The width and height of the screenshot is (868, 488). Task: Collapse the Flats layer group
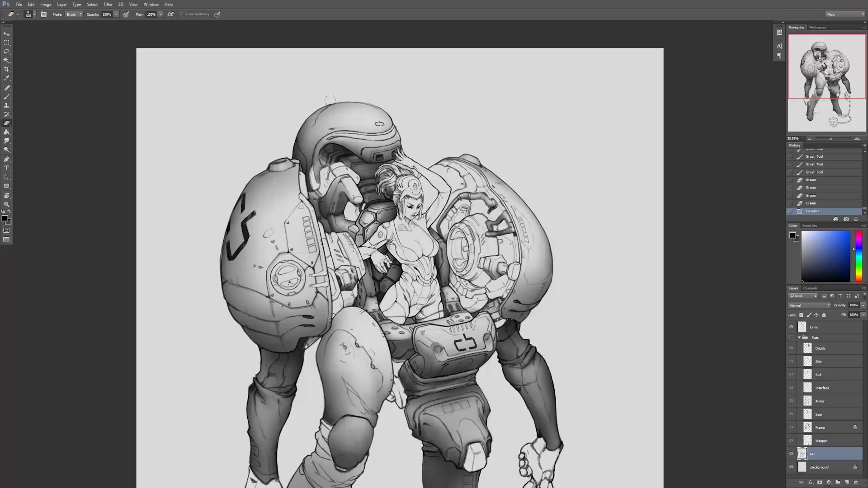pos(799,338)
